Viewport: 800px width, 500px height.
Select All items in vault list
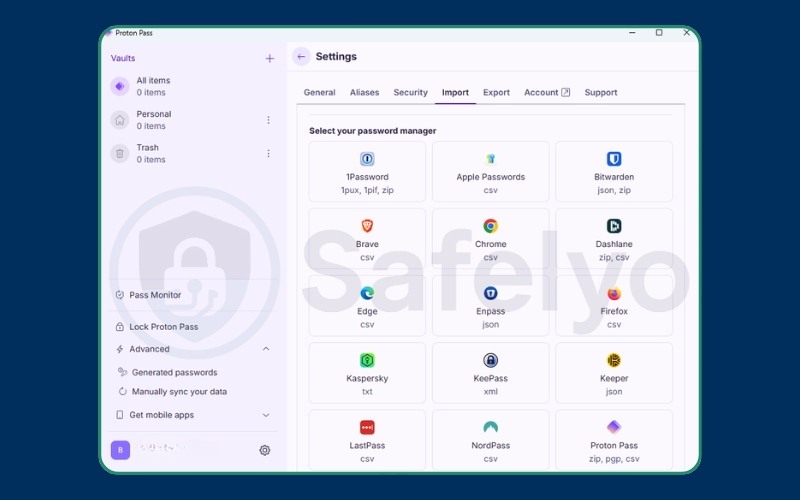click(153, 86)
